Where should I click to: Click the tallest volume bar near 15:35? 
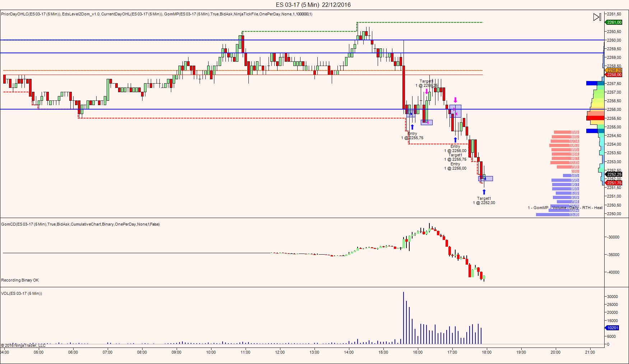(404, 318)
